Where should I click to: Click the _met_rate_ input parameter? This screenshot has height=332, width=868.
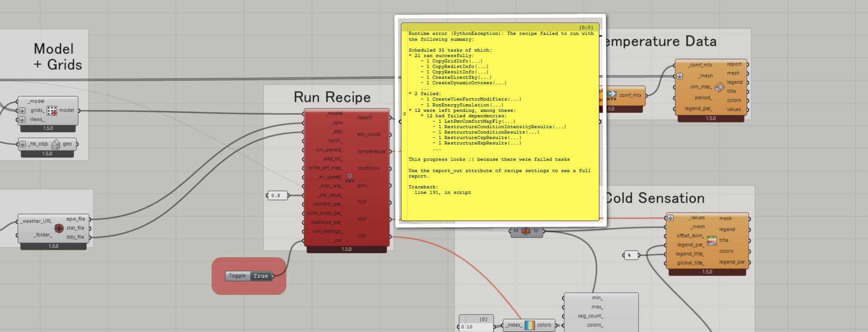[330, 186]
